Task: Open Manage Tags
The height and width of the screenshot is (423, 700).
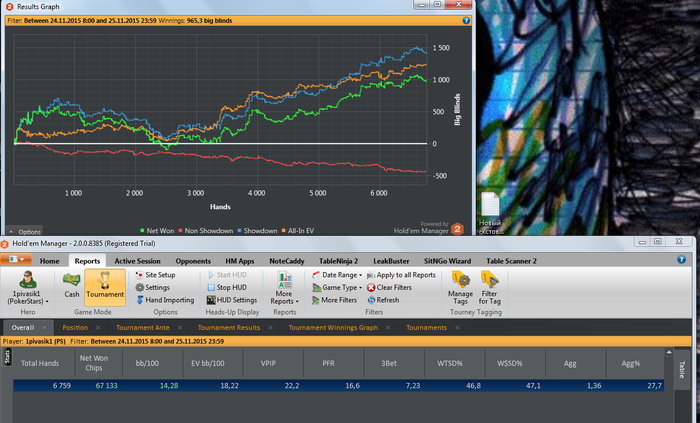Action: tap(460, 287)
